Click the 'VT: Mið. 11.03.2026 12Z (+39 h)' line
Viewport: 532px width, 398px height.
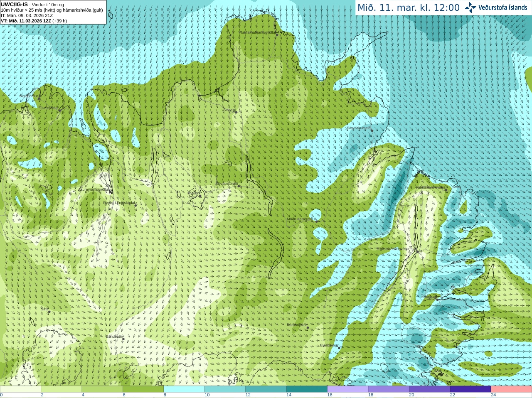[34, 21]
